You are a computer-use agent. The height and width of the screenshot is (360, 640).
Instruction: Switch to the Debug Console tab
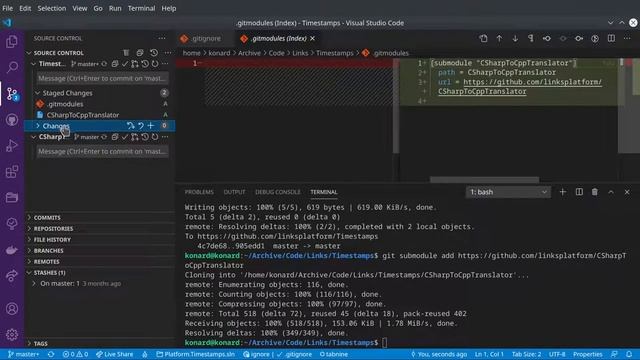pos(278,192)
